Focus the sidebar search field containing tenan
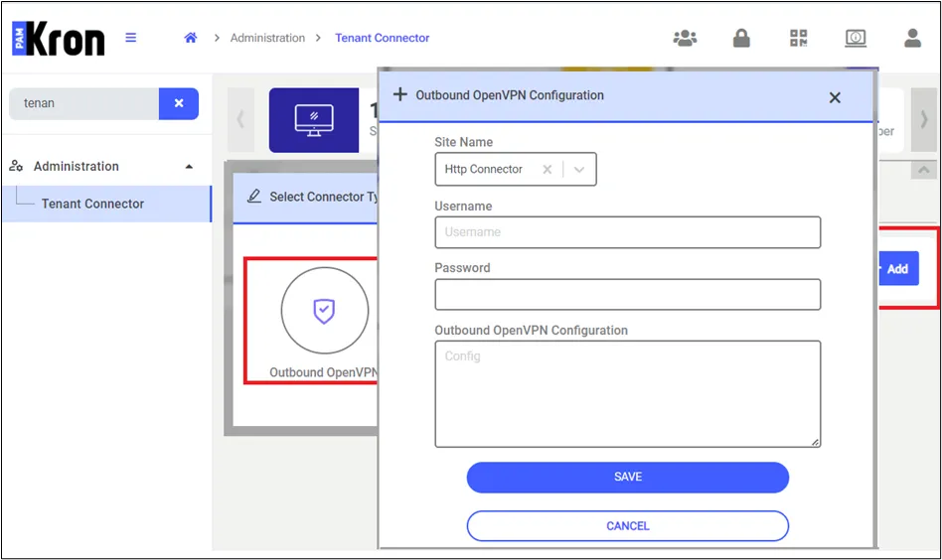Image resolution: width=942 pixels, height=560 pixels. (x=84, y=103)
